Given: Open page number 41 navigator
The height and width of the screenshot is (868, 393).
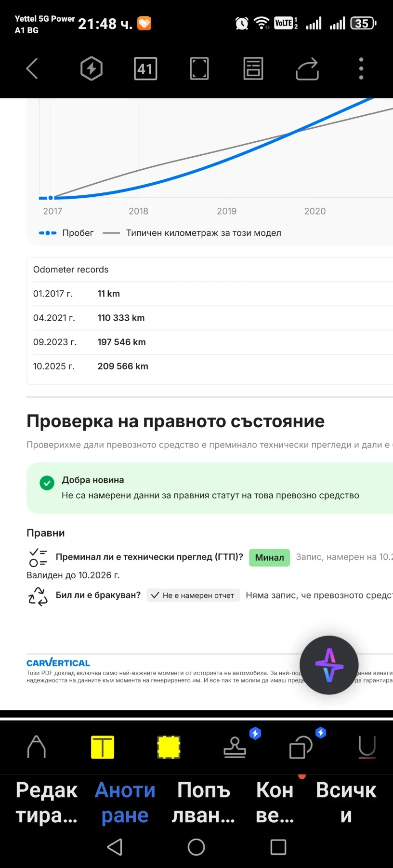Looking at the screenshot, I should pyautogui.click(x=145, y=68).
